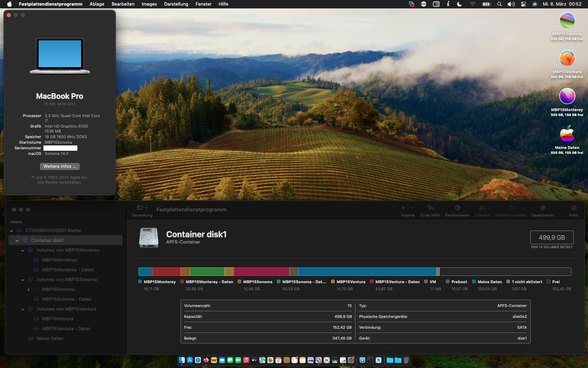Click the Frei value 152,42 GB in table
The width and height of the screenshot is (588, 368).
click(x=342, y=327)
